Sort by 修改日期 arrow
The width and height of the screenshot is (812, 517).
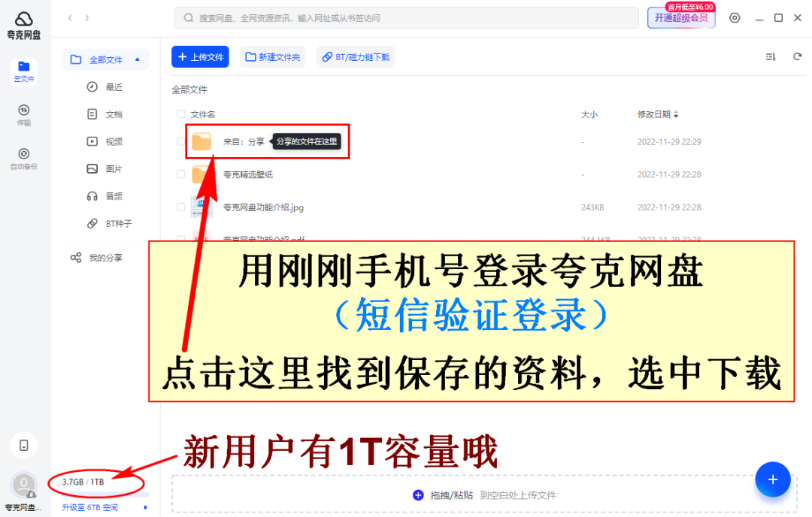tap(676, 114)
